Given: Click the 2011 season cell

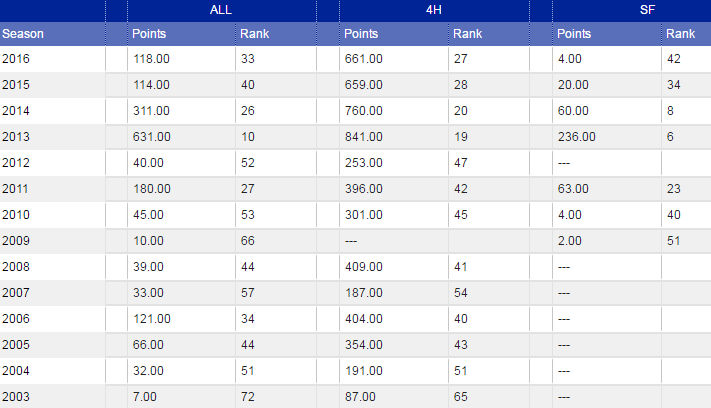Looking at the screenshot, I should pos(17,189).
